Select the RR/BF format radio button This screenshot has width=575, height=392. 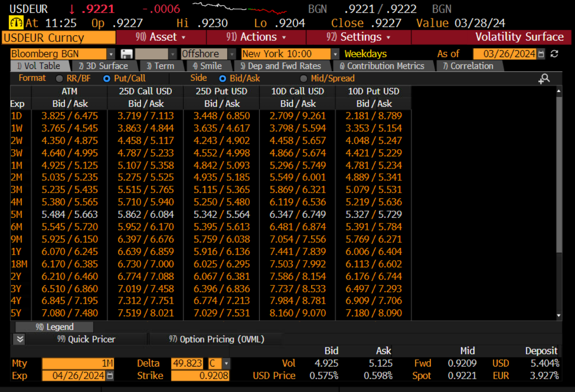coord(60,78)
